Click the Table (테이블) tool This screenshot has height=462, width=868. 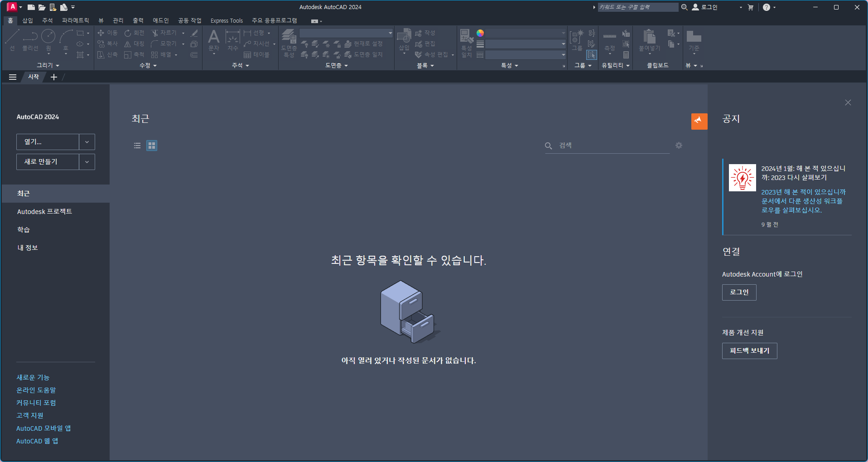[x=256, y=54]
